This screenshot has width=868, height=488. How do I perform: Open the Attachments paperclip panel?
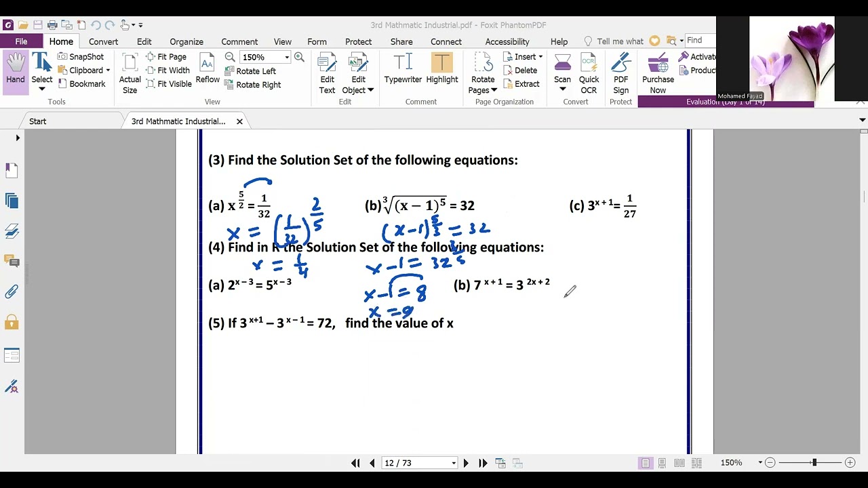tap(12, 292)
